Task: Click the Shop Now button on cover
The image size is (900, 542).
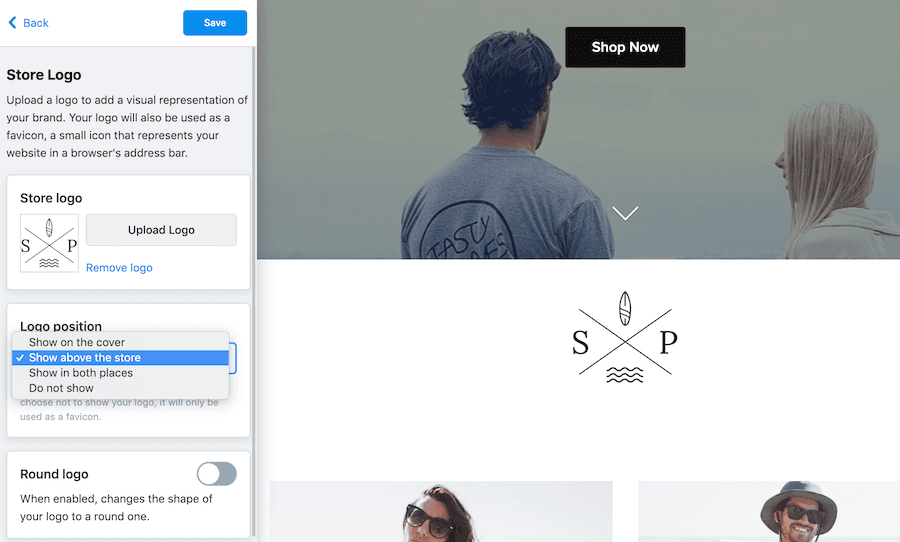Action: pos(625,47)
